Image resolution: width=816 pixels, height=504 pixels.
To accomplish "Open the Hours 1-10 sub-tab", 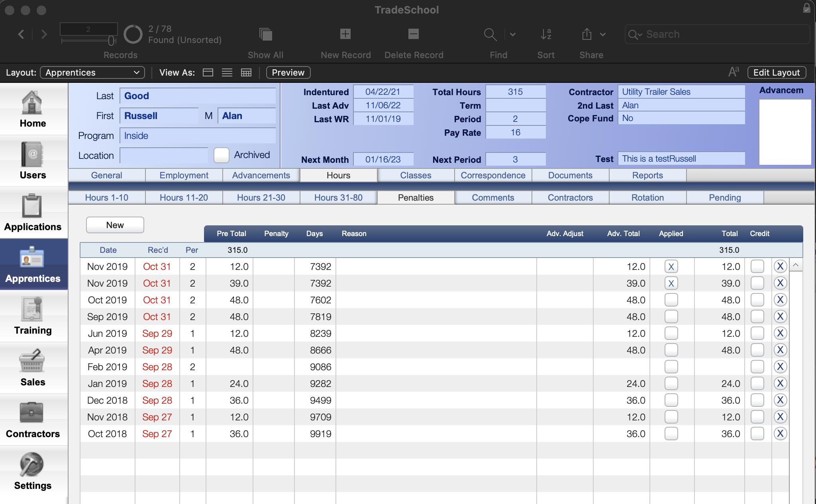I will point(107,197).
